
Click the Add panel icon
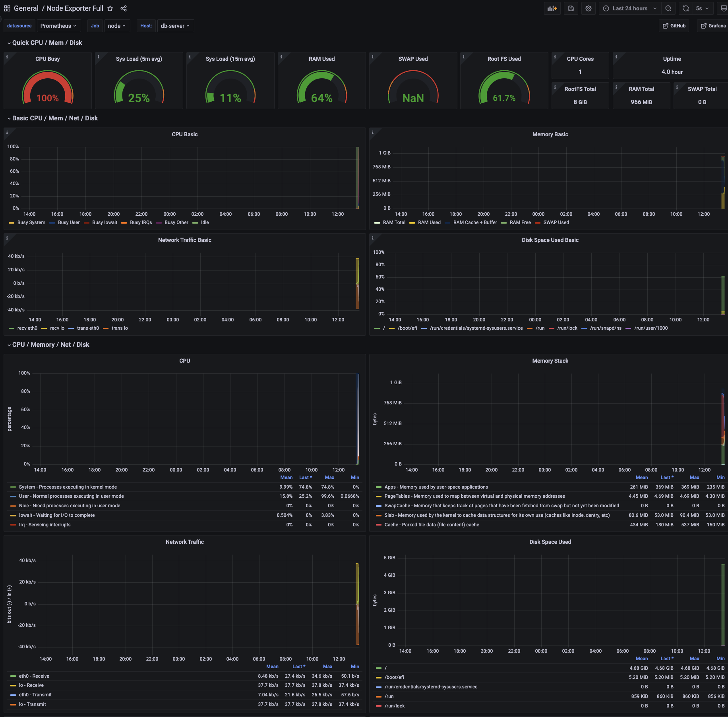click(x=552, y=8)
